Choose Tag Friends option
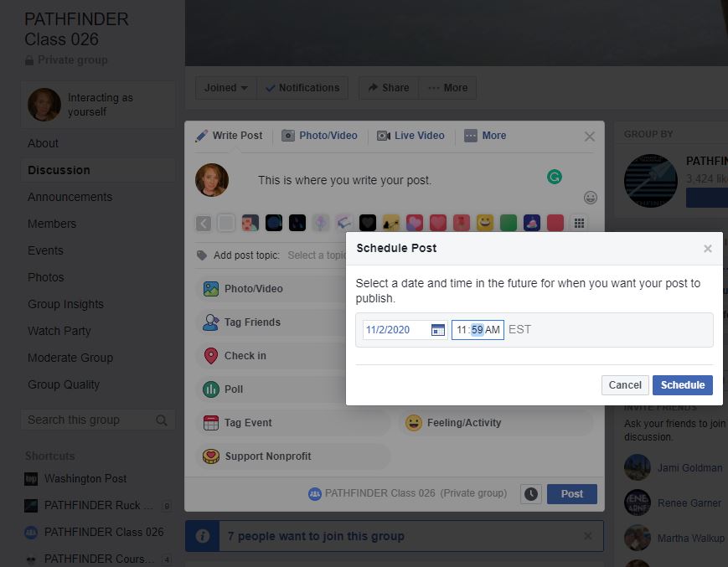Image resolution: width=728 pixels, height=567 pixels. click(271, 322)
